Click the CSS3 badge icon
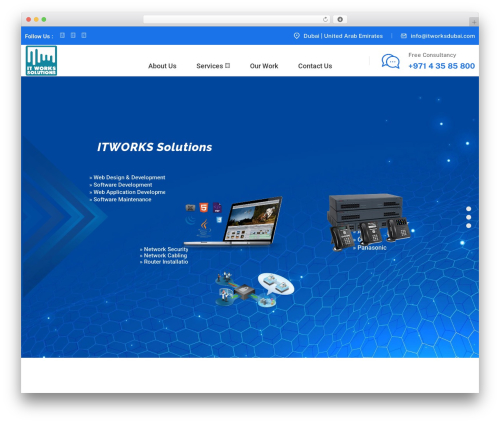This screenshot has height=423, width=500. click(x=219, y=220)
